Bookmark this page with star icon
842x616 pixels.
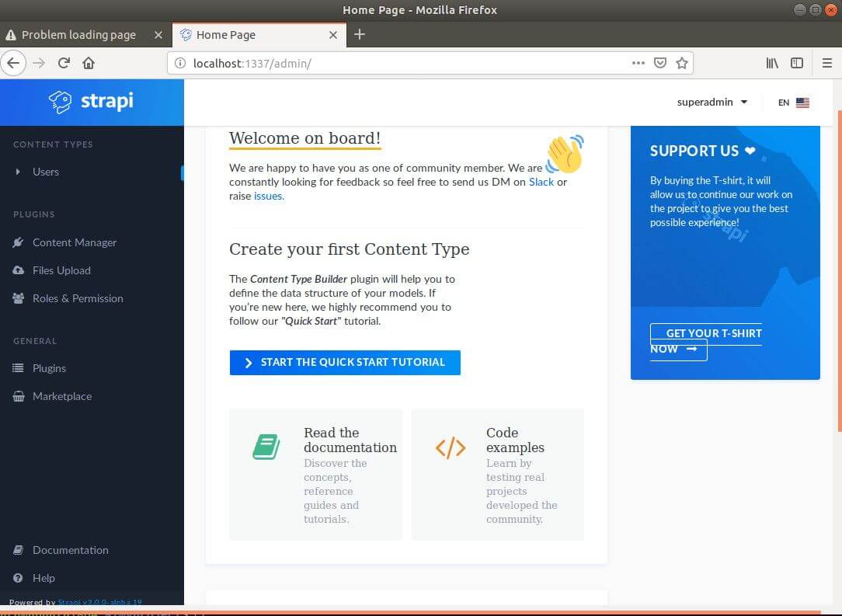[x=681, y=63]
